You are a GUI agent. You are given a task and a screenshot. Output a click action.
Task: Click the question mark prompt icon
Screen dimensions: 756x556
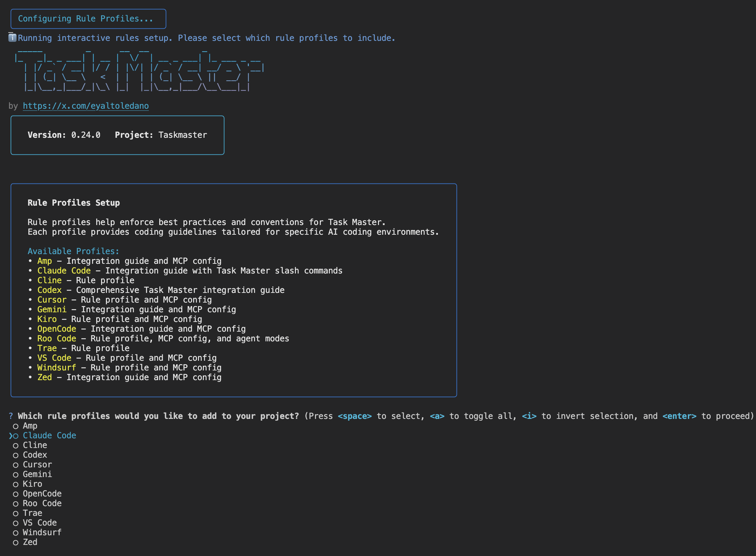[11, 416]
